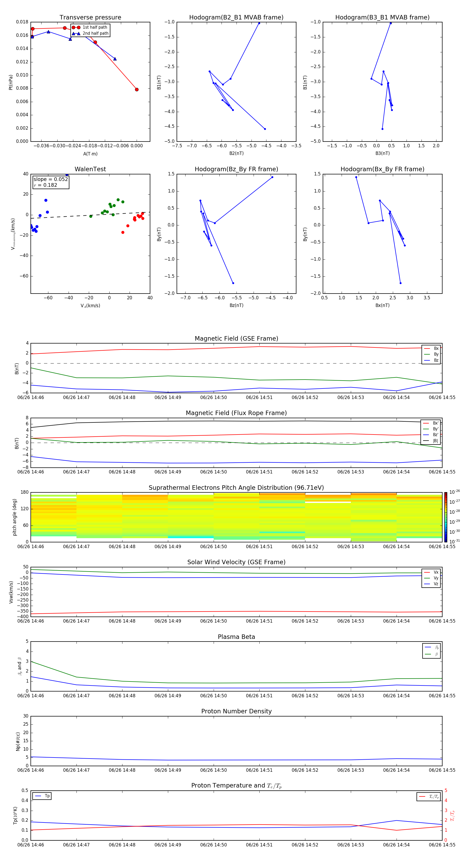The image size is (473, 868).
Task: Select the blue 'Bz' legend entry in GSE plot
Action: click(x=431, y=360)
